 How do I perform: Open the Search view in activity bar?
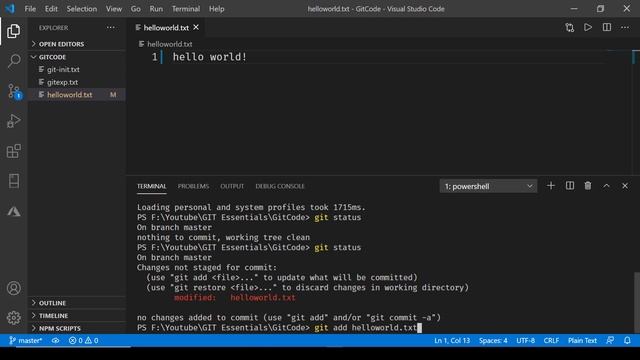click(13, 61)
